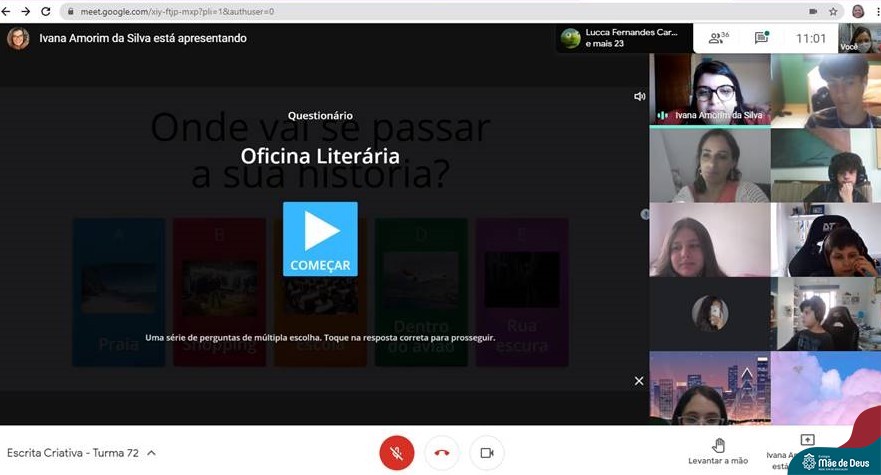Screen dimensions: 881x475
Task: Click the camera indicator in the address bar
Action: tap(812, 11)
